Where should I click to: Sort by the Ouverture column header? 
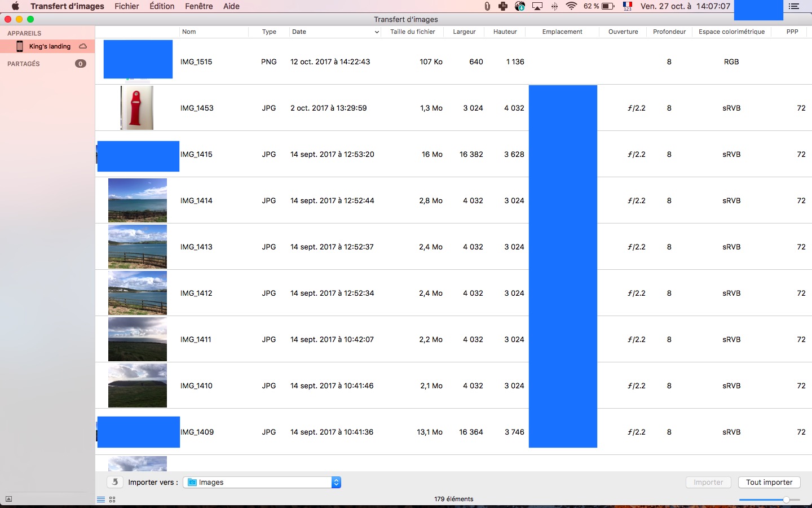(x=623, y=32)
